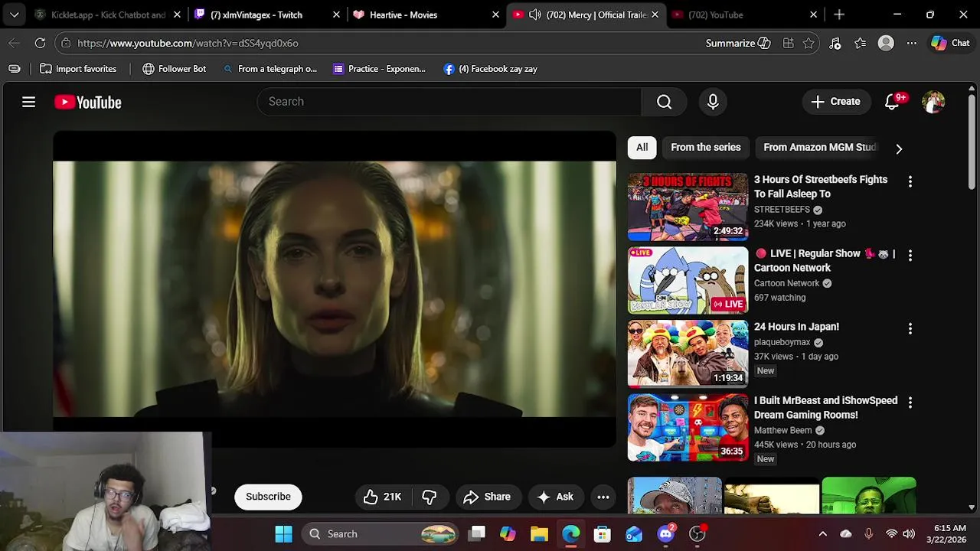The height and width of the screenshot is (551, 980).
Task: Open MrBeast and iShowSpeed rooms thumbnail
Action: [x=688, y=428]
